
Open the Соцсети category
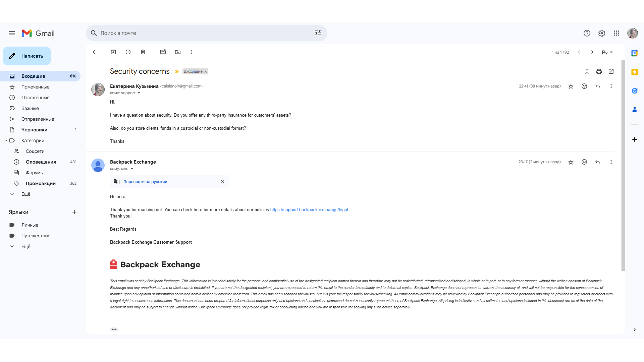click(x=40, y=151)
